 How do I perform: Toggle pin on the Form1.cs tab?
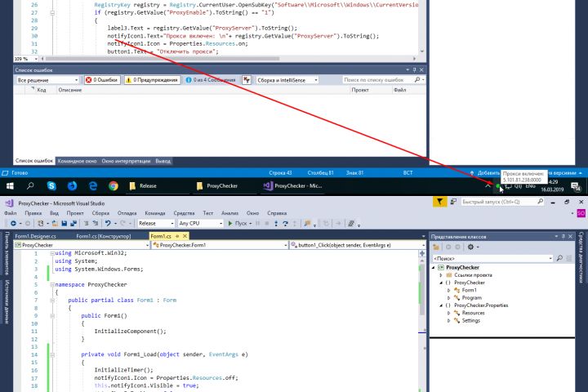coord(177,236)
